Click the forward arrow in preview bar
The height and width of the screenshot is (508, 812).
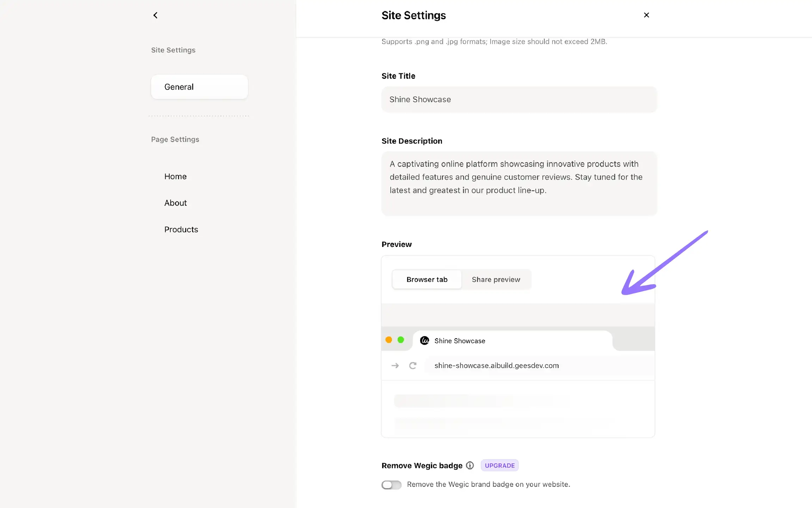(x=395, y=365)
